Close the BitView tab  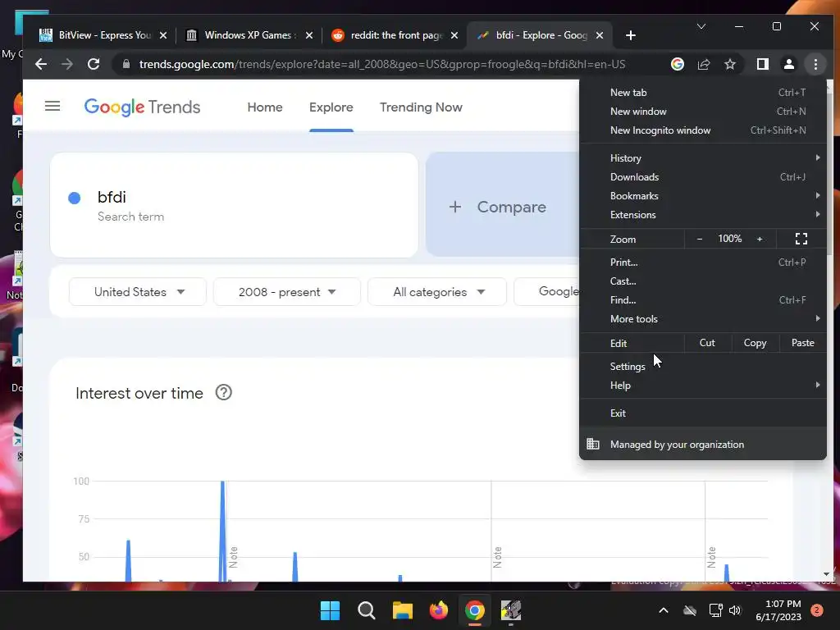(x=163, y=35)
